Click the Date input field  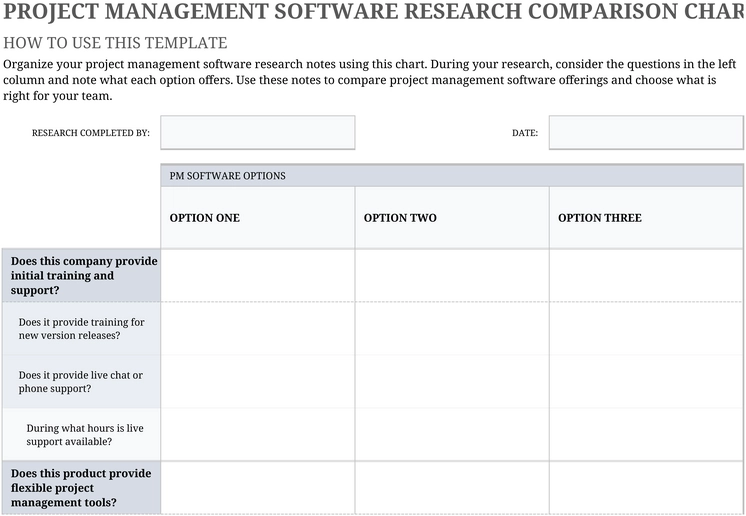pyautogui.click(x=646, y=132)
